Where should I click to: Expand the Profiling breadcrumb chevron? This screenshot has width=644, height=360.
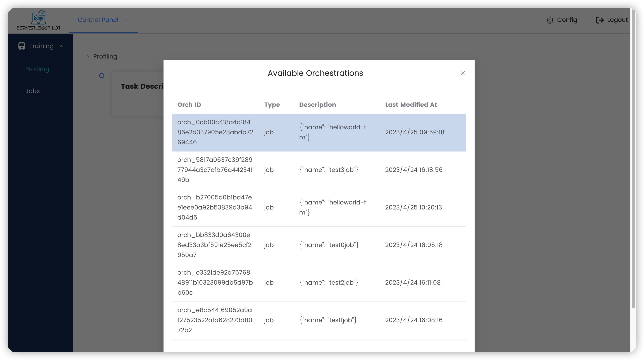click(x=88, y=57)
